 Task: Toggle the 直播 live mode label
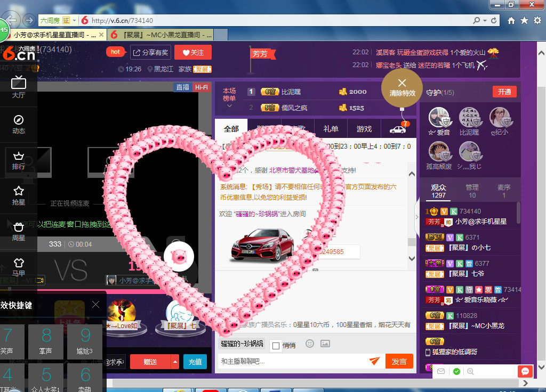pos(182,87)
